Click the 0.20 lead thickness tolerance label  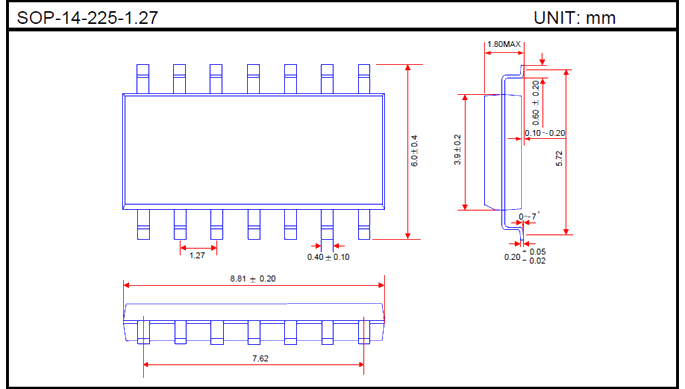(525, 257)
